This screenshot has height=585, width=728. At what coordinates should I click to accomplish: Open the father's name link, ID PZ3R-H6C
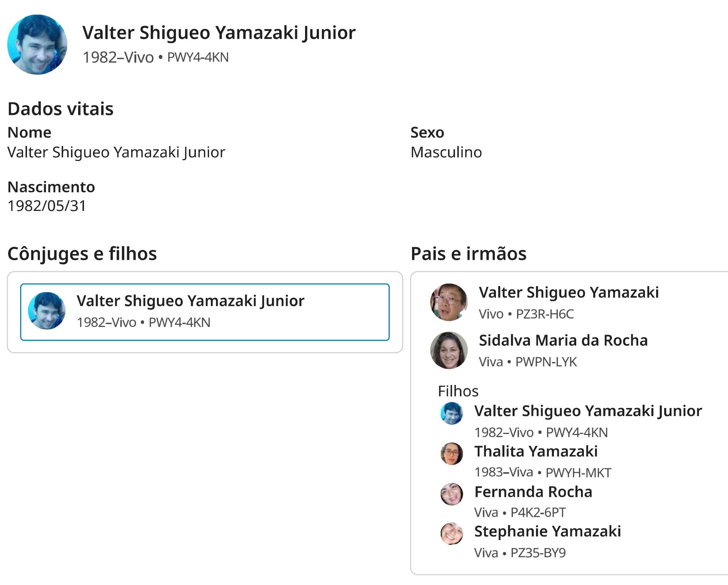(x=569, y=292)
